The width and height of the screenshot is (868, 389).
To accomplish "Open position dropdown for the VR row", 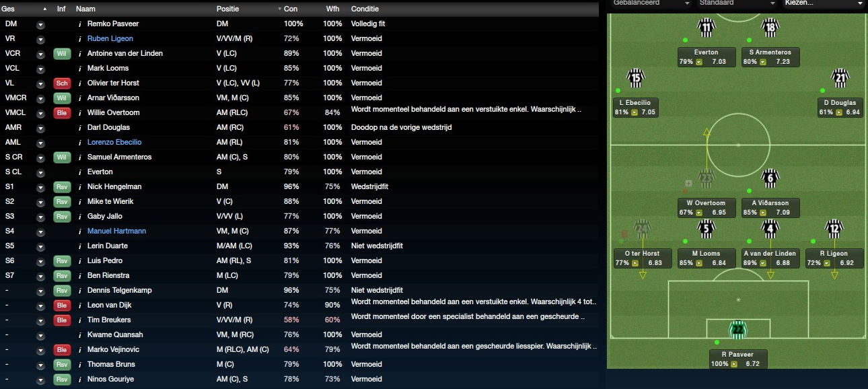I will 41,39.
